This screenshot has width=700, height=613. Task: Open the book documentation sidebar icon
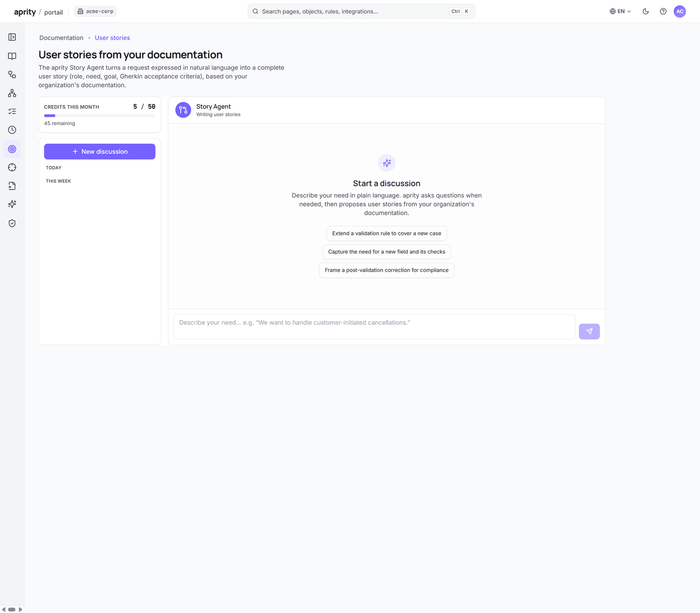click(12, 56)
